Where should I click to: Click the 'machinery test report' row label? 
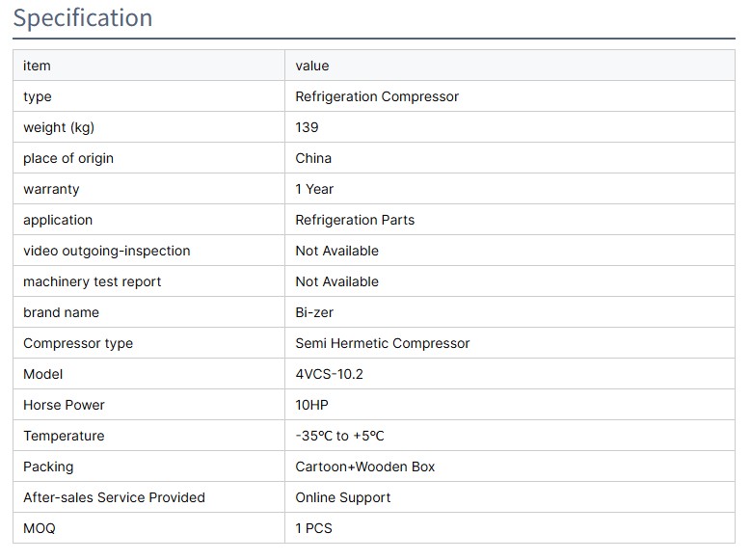pyautogui.click(x=93, y=281)
